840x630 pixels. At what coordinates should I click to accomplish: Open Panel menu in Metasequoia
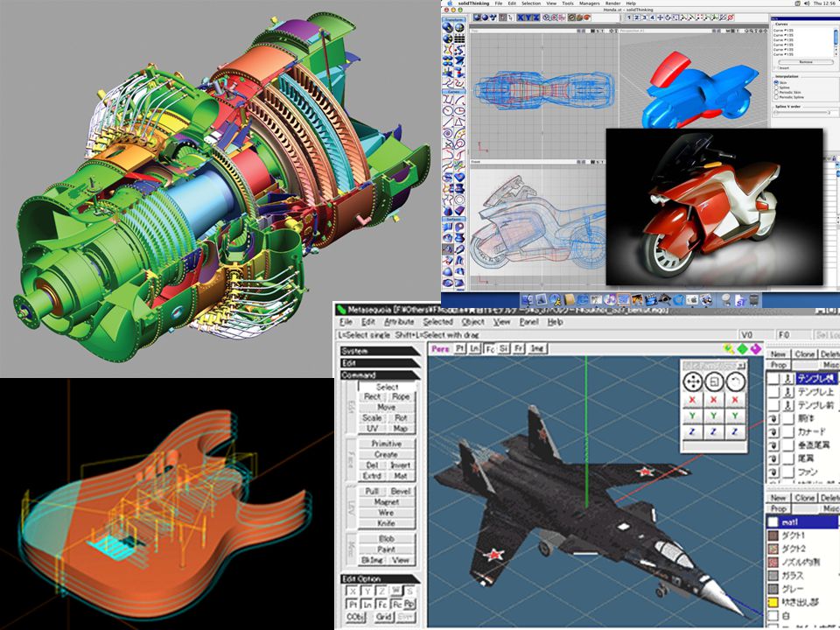(x=528, y=322)
